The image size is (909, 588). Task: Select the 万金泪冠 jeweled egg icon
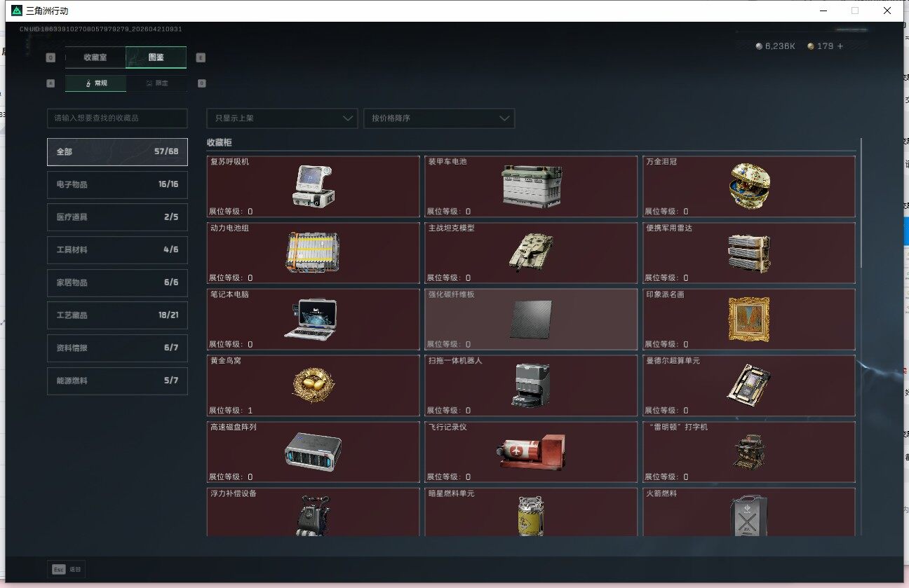(749, 186)
